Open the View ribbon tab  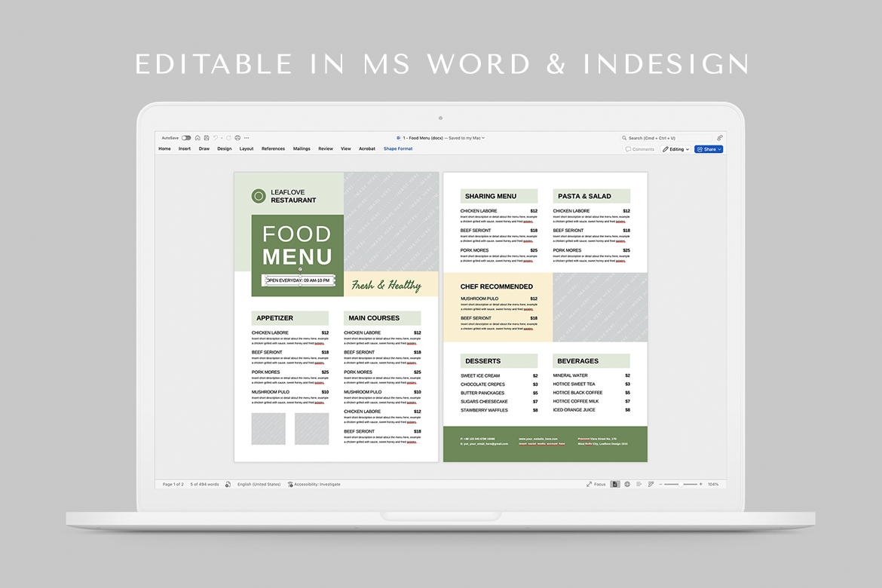(346, 149)
